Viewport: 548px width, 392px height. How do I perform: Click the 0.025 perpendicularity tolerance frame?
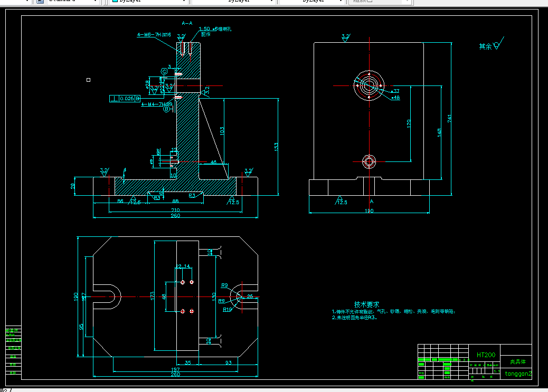coord(125,99)
